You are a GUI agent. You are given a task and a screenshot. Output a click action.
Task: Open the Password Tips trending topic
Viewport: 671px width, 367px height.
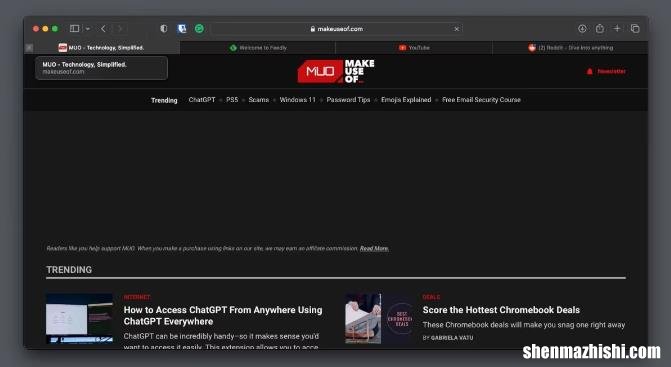click(x=348, y=100)
